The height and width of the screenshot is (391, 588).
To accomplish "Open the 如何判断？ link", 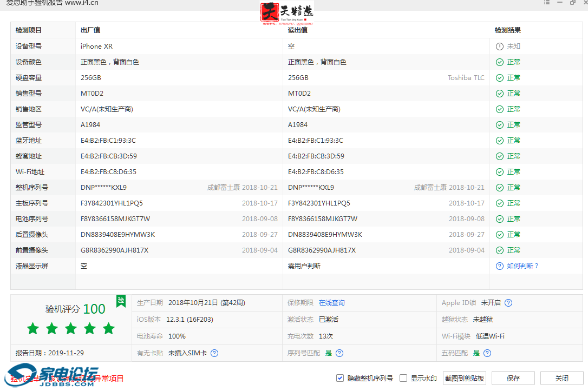I will [522, 266].
